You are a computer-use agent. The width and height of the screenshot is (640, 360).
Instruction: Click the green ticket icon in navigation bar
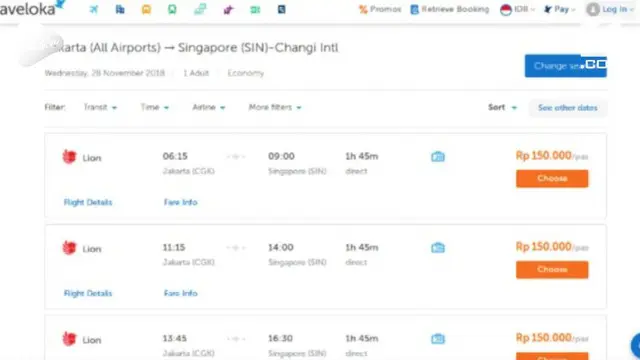coord(255,9)
